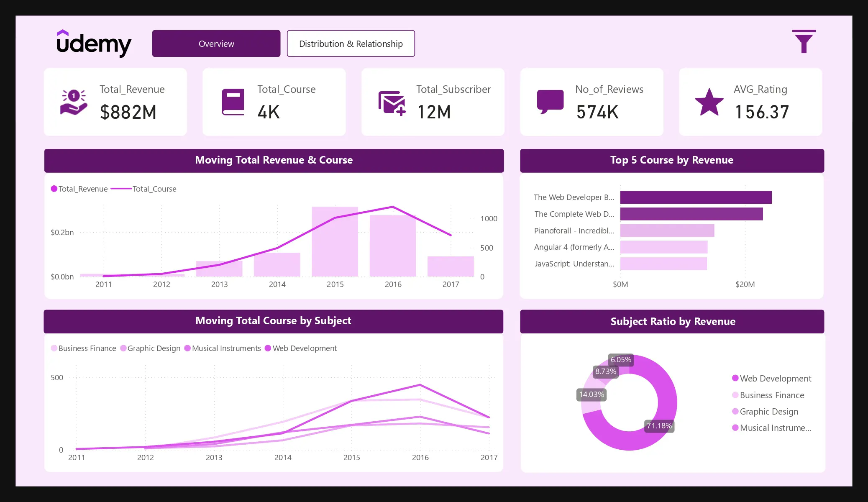Click the AVG_Rating star icon
The height and width of the screenshot is (502, 868).
709,102
